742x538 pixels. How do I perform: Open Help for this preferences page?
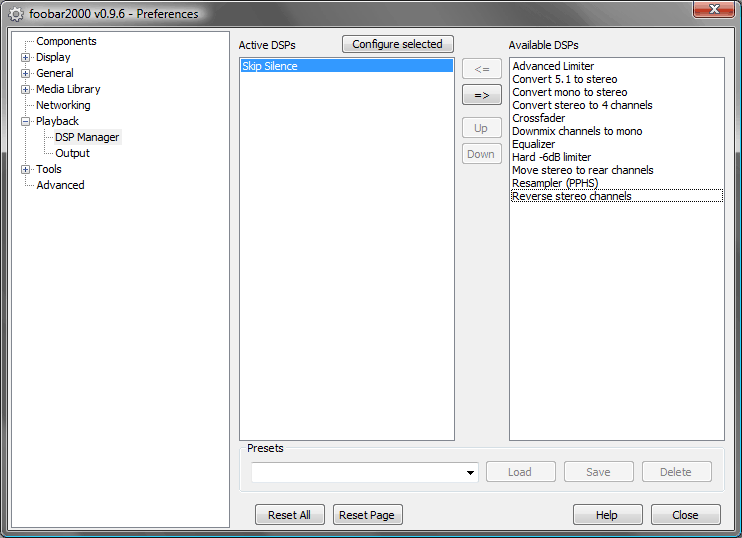(607, 515)
